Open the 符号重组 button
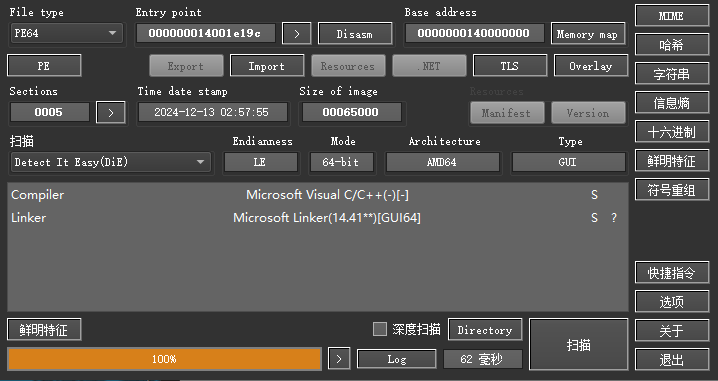Image resolution: width=718 pixels, height=381 pixels. 672,190
